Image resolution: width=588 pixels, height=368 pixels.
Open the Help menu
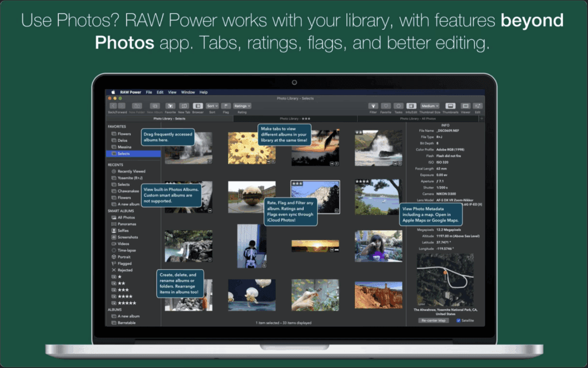[x=203, y=92]
